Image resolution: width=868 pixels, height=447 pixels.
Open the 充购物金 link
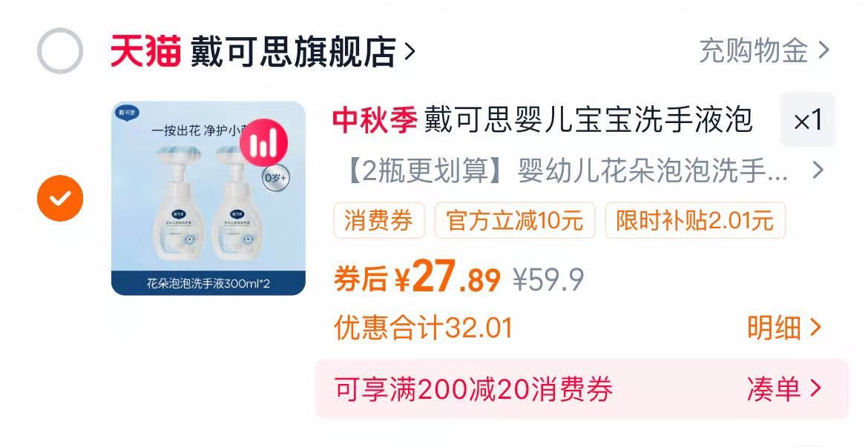pos(764,51)
